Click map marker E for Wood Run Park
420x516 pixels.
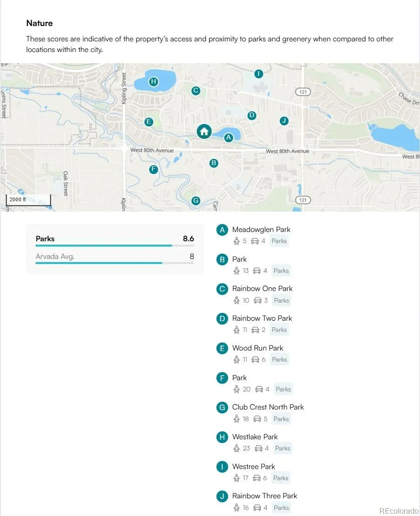[x=149, y=122]
